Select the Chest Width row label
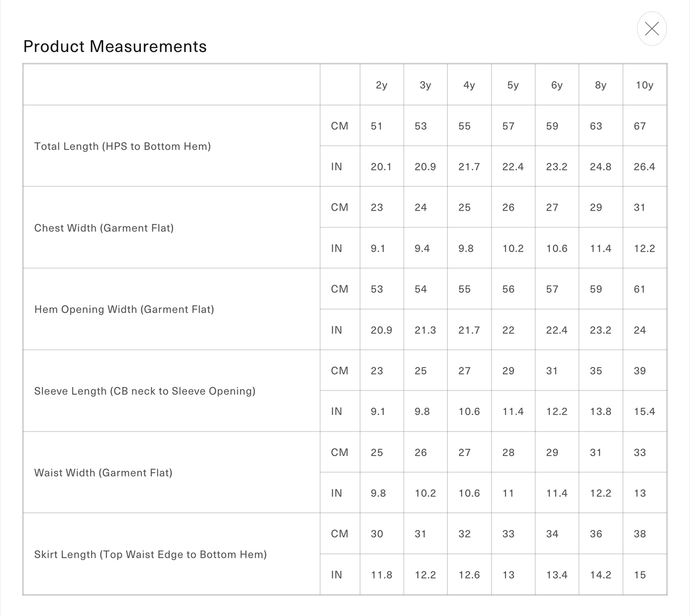Viewport: 690px width, 616px height. tap(104, 228)
